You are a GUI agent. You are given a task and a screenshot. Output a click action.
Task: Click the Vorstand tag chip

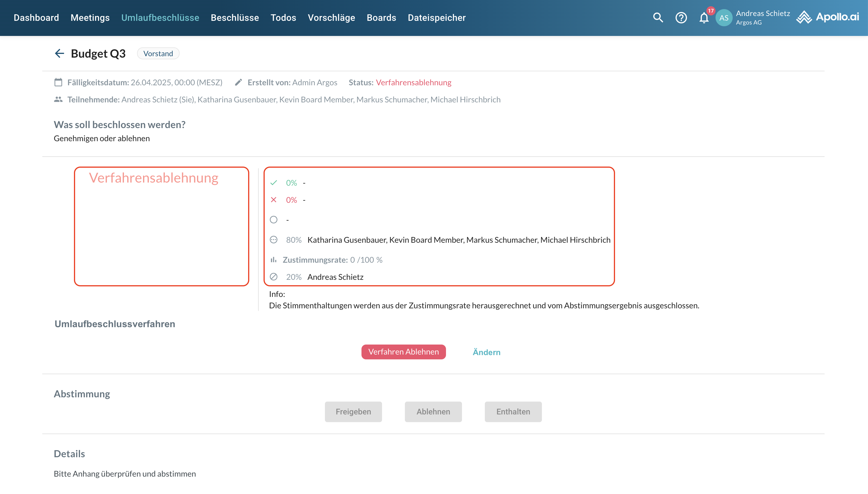point(158,53)
